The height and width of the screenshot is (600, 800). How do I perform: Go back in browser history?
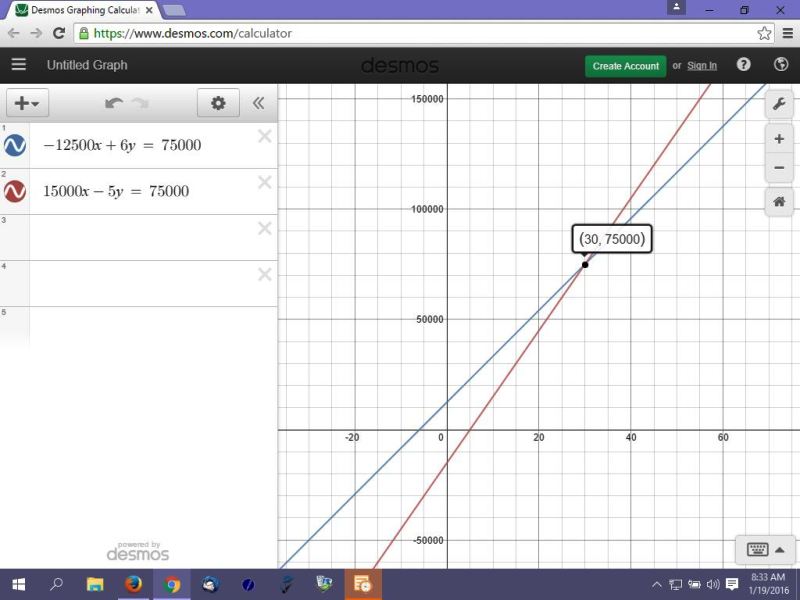13,34
